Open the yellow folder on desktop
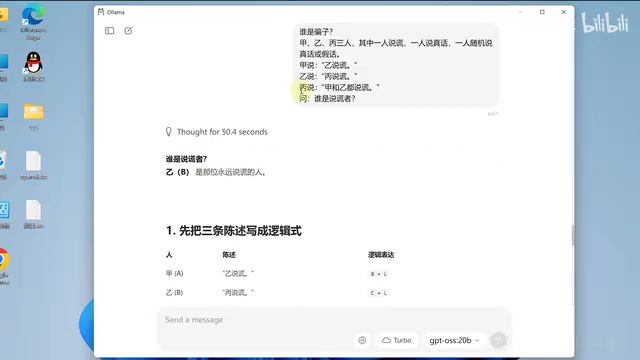This screenshot has width=640, height=360. (33, 116)
